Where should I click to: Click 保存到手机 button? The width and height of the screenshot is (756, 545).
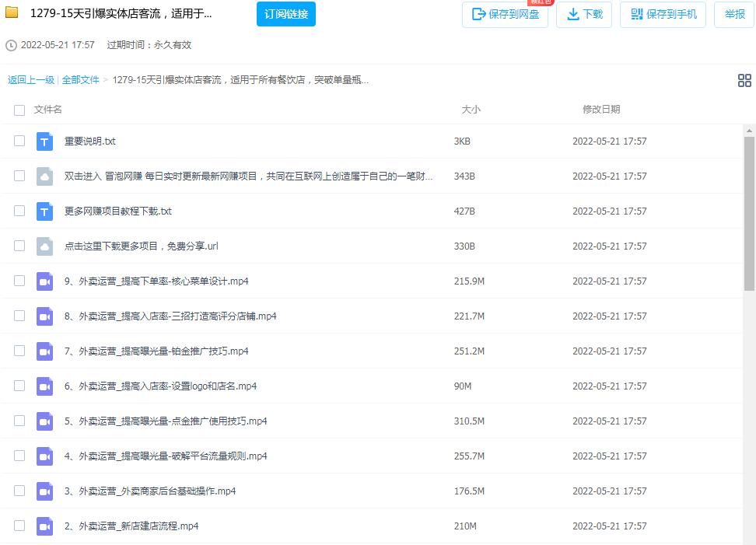click(x=663, y=15)
